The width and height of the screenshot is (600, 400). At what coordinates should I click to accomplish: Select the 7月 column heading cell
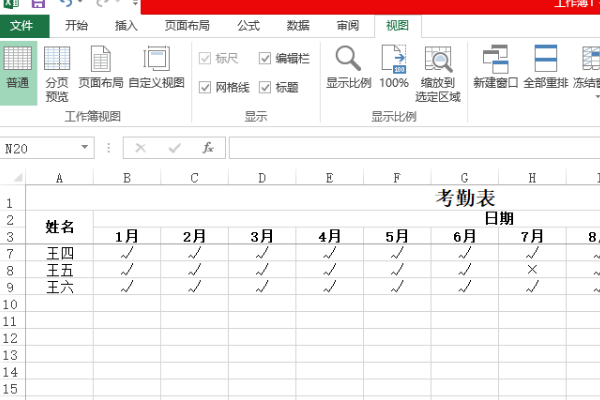(532, 236)
